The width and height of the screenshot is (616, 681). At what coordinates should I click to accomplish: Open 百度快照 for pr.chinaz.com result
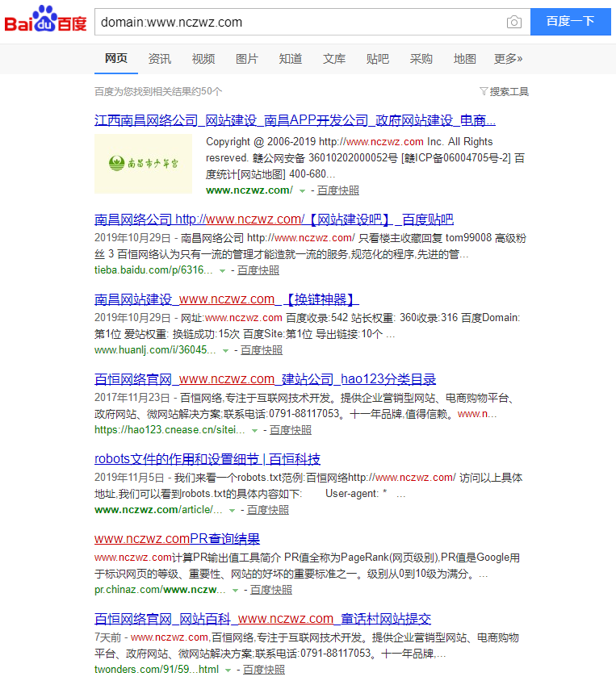[x=271, y=590]
